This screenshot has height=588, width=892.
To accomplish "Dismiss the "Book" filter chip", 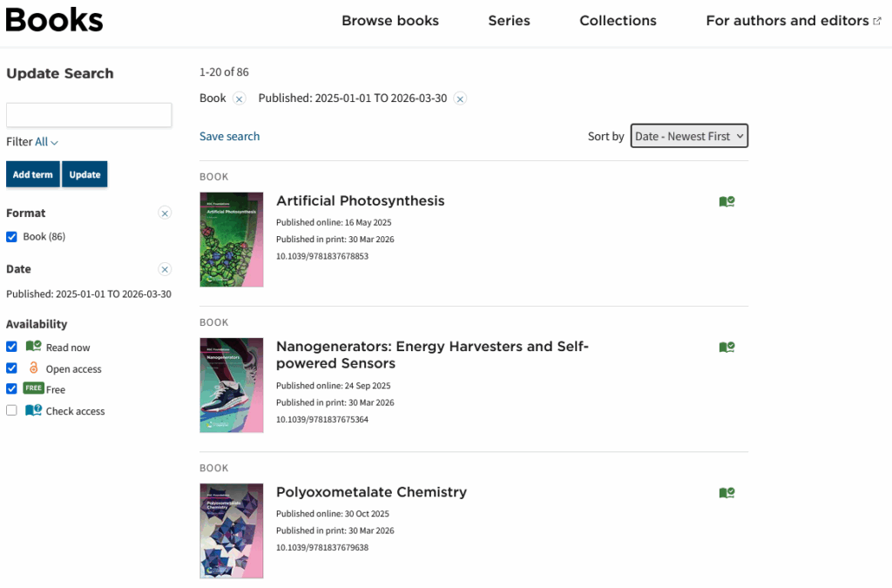I will [240, 98].
